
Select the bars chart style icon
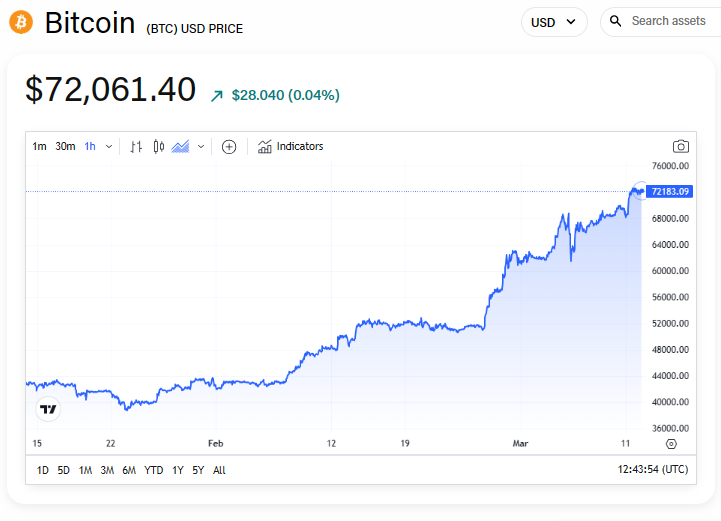point(137,146)
